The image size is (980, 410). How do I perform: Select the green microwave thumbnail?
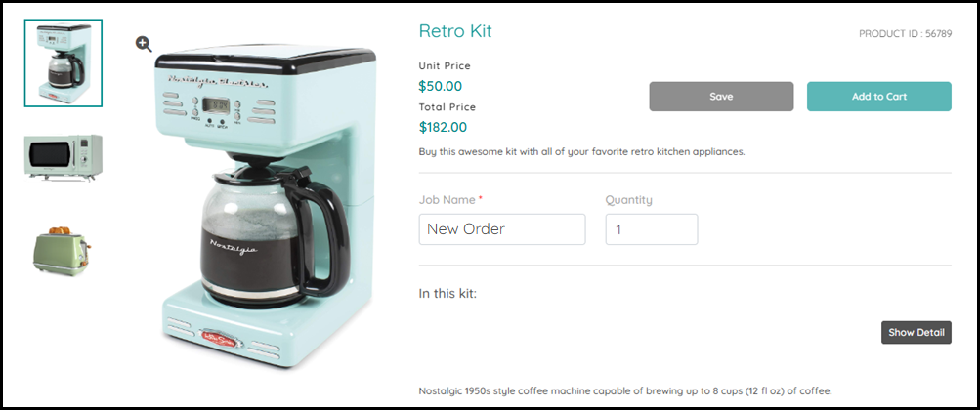(x=64, y=156)
